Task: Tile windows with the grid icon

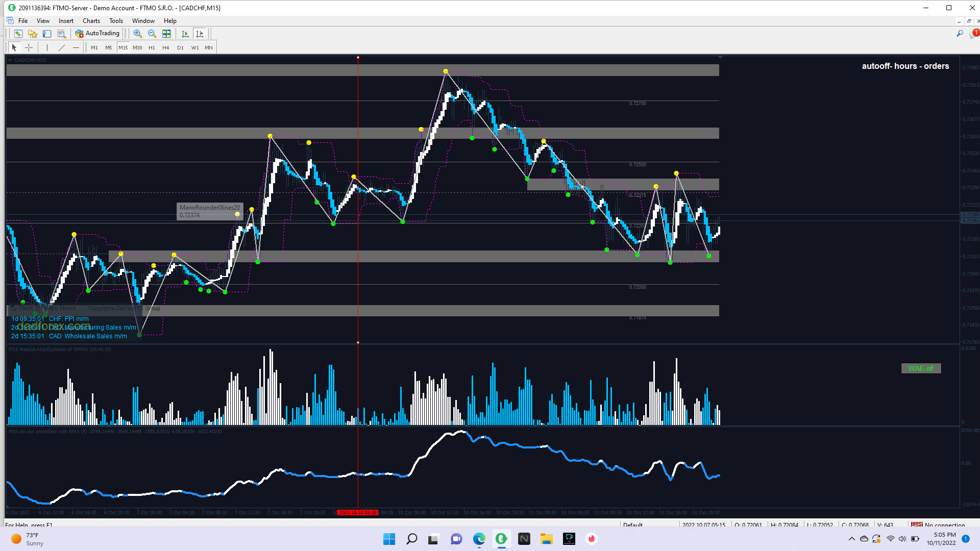Action: tap(166, 34)
